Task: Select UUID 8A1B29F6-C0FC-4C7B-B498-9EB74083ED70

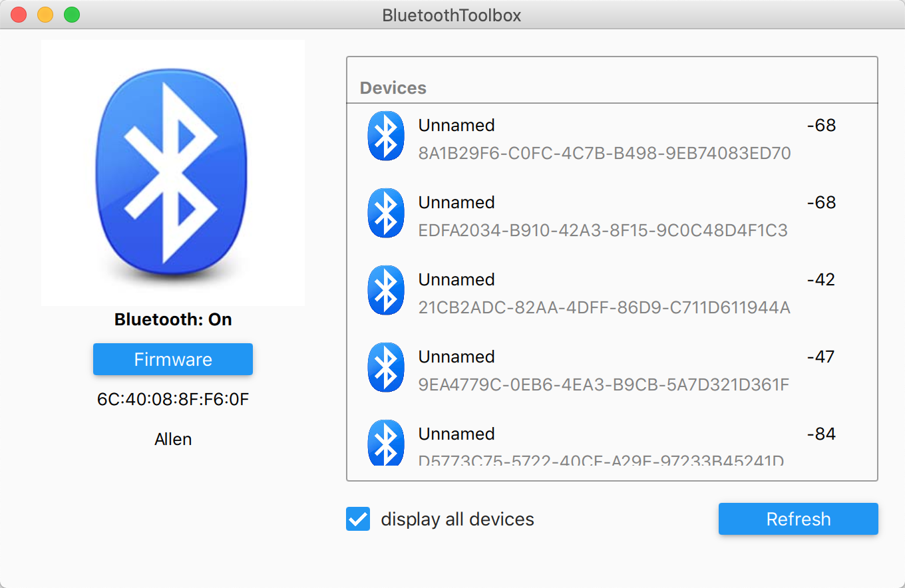Action: click(604, 154)
